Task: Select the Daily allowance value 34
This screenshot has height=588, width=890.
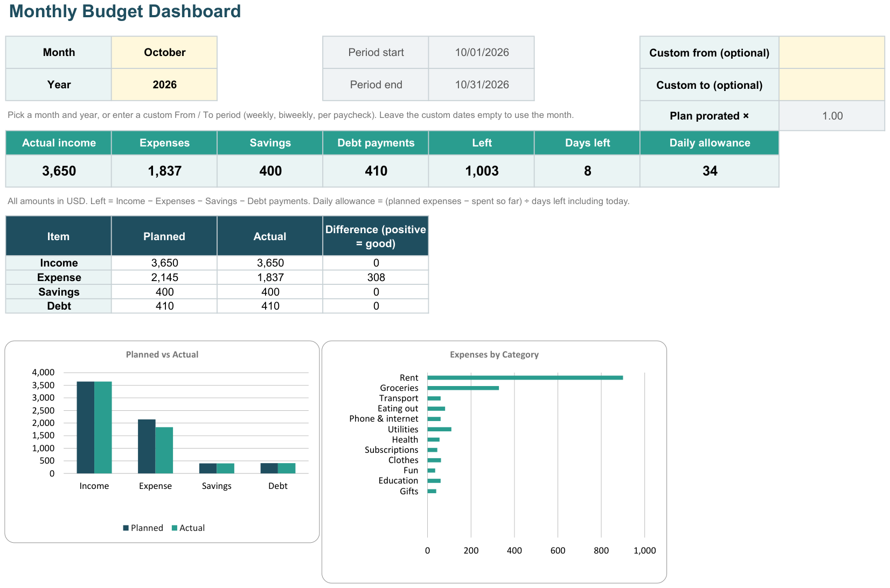Action: 710,171
